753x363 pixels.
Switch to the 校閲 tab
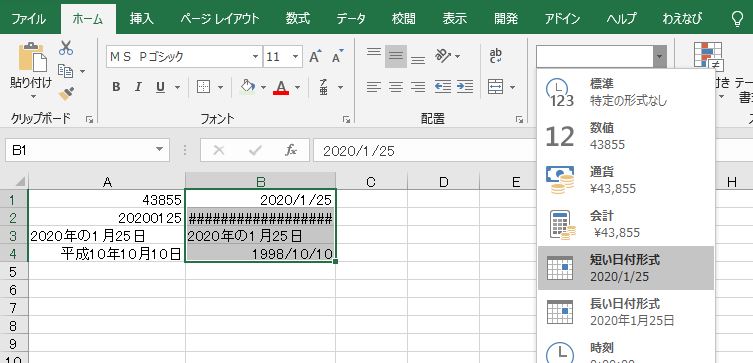click(x=403, y=19)
